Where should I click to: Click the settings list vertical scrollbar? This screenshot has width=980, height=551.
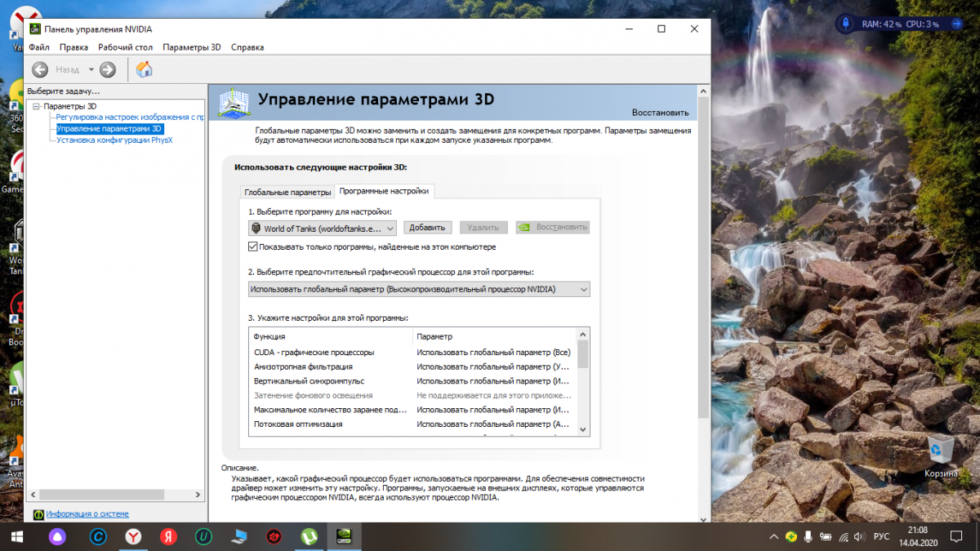[x=582, y=356]
